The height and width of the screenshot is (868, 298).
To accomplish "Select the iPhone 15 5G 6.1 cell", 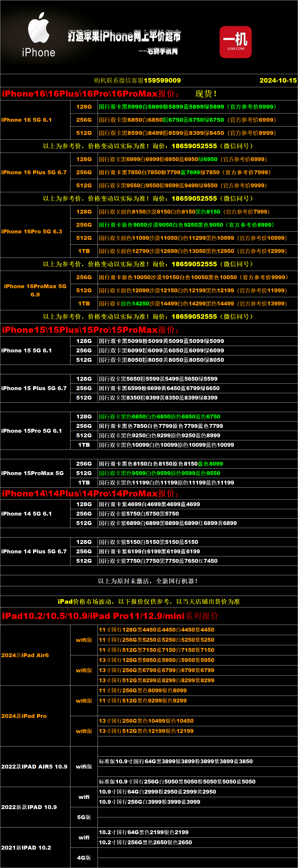I will [x=35, y=350].
